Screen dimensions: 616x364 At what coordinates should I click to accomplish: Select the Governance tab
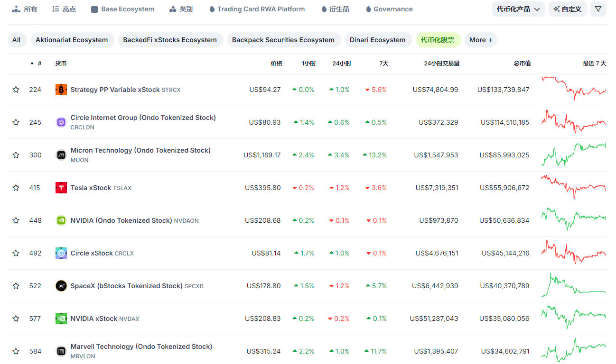[389, 9]
